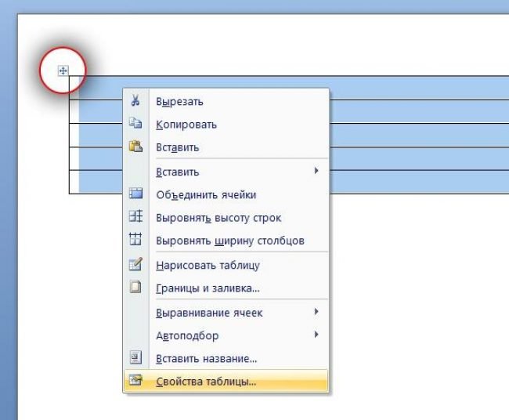Expand the Вставить submenu arrow

tap(316, 171)
